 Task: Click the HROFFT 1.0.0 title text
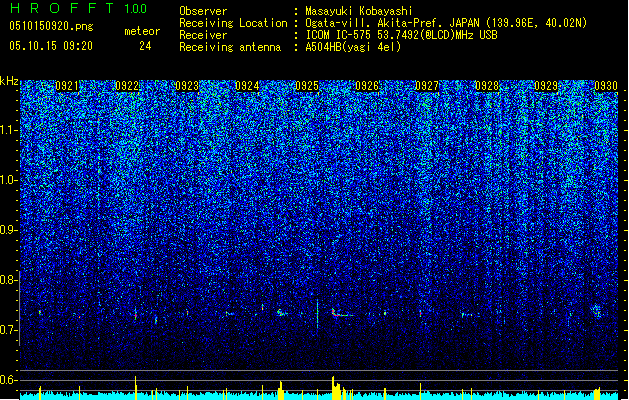pyautogui.click(x=78, y=8)
